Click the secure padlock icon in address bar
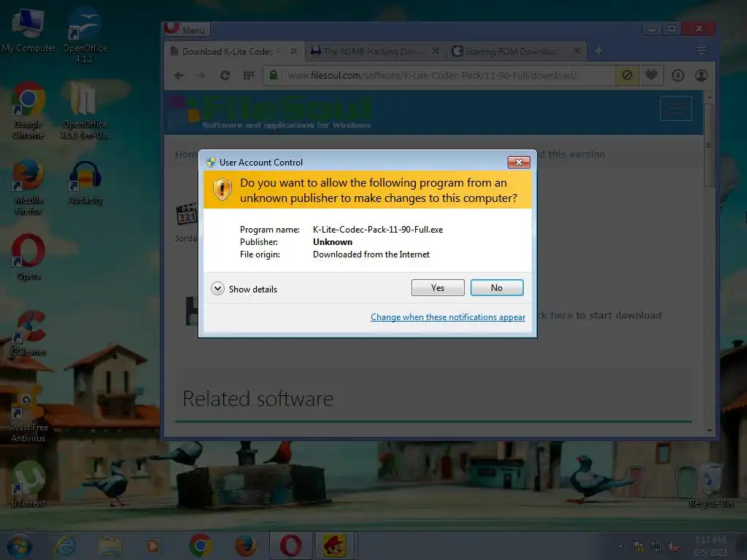Screen dimensions: 747x560 click(x=274, y=75)
